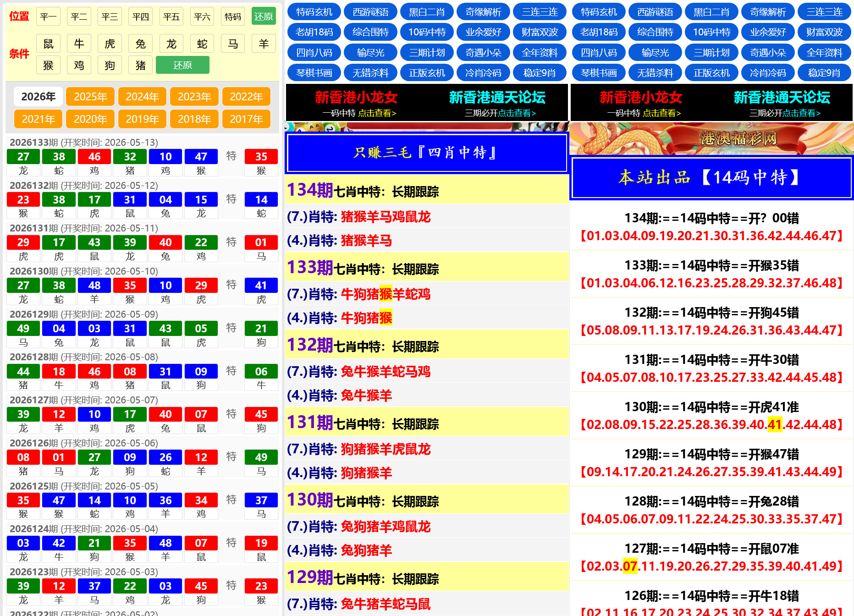
Task: Select the 平五 position filter
Action: click(171, 17)
